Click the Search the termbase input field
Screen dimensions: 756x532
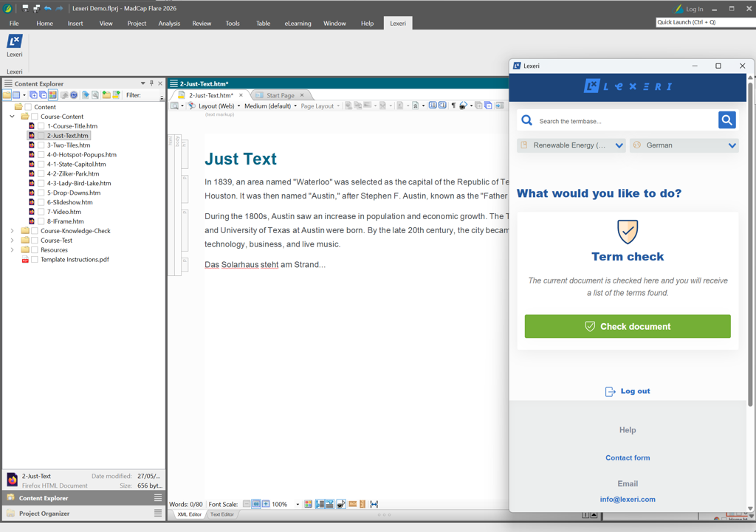coord(626,121)
